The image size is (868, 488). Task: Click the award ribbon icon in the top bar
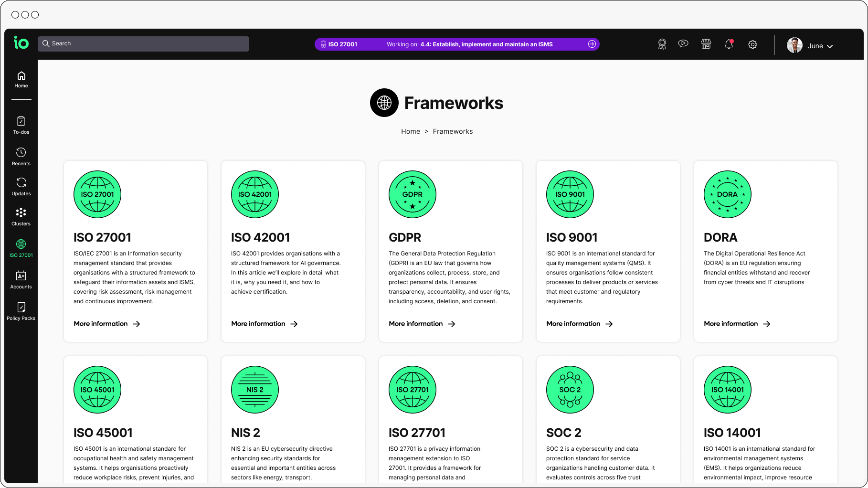pyautogui.click(x=662, y=44)
